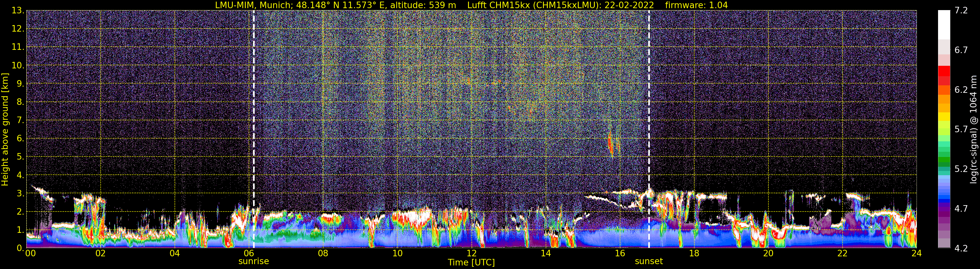Click the height axis tick '1.'

click(20, 230)
